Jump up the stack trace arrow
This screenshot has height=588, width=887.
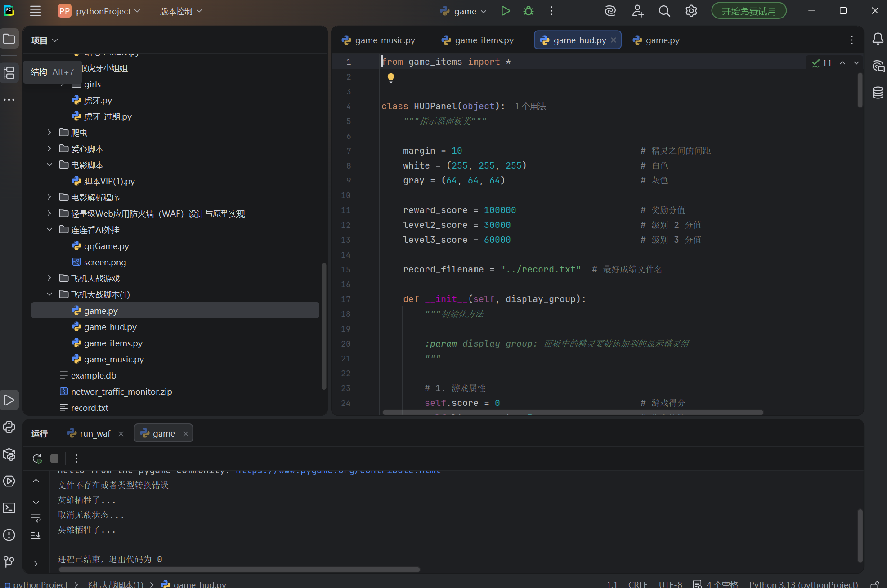[36, 483]
